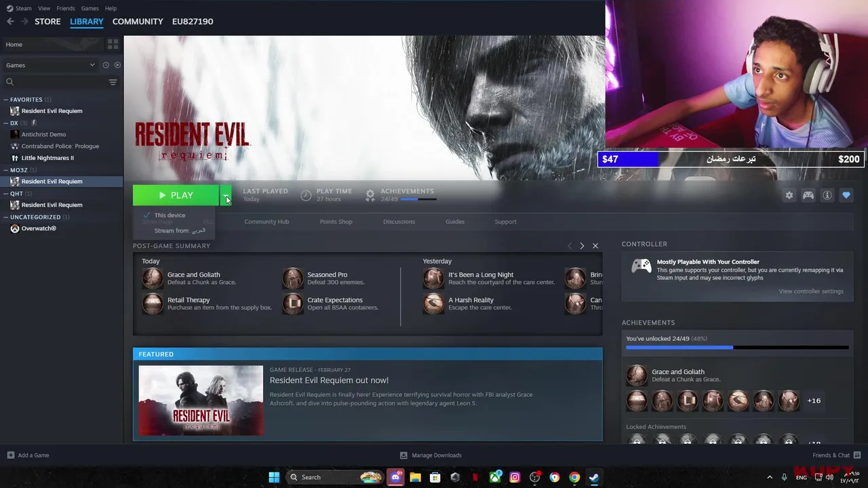Open the Friends menu
This screenshot has width=868, height=488.
coord(66,8)
